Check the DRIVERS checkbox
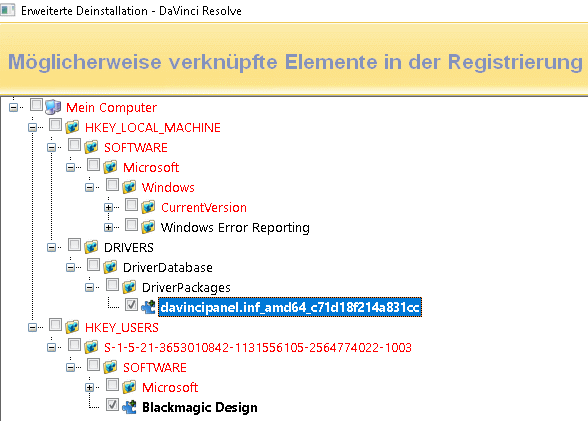 coord(74,245)
